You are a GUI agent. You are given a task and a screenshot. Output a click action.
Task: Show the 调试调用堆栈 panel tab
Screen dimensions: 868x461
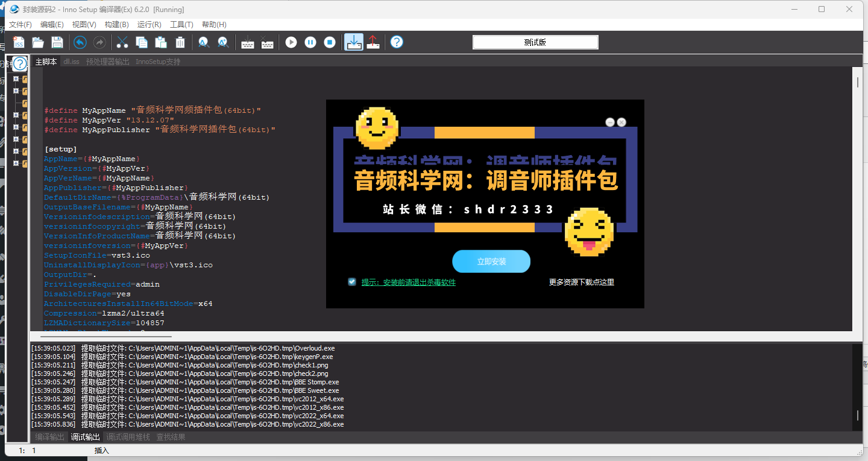tap(128, 437)
